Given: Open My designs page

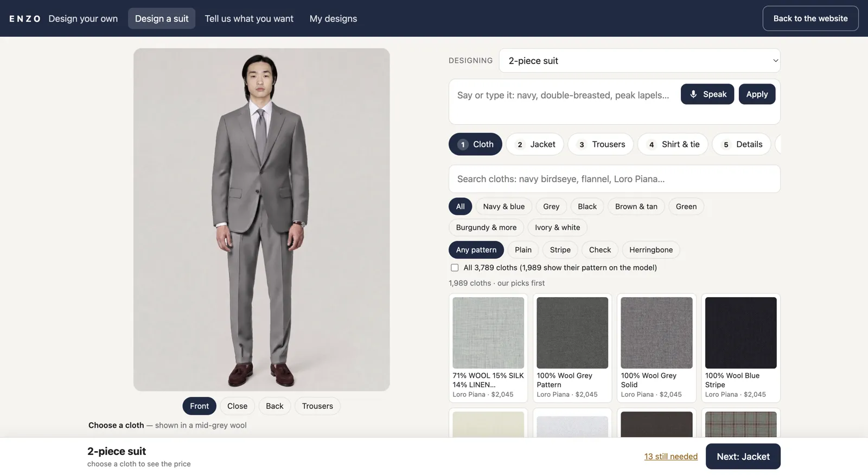Looking at the screenshot, I should coord(333,18).
